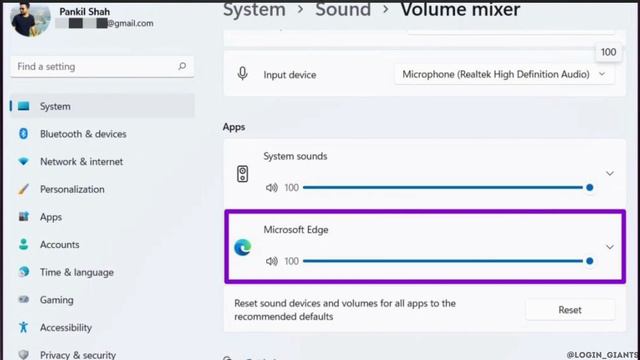Click the Apps icon in sidebar
640x360 pixels.
click(24, 217)
